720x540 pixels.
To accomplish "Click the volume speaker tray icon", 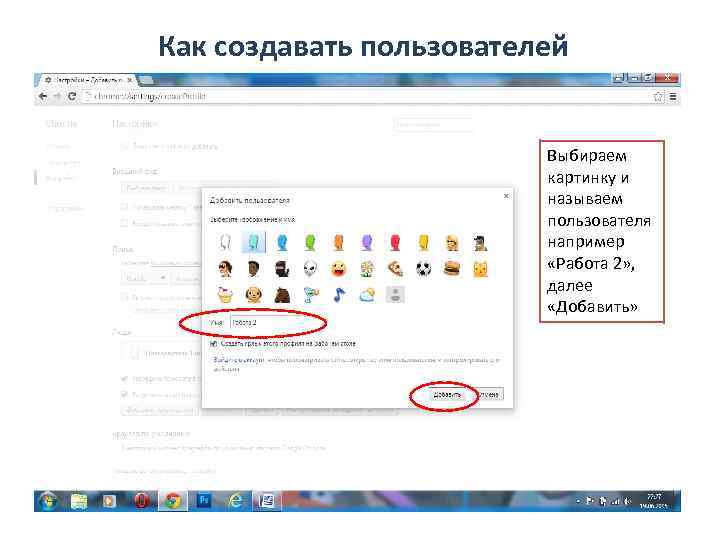I will click(x=627, y=501).
